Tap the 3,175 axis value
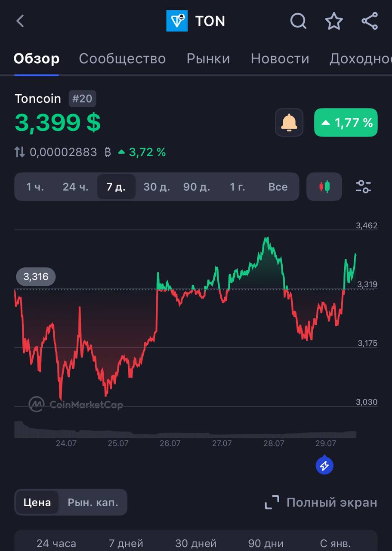This screenshot has height=551, width=392. tap(367, 343)
